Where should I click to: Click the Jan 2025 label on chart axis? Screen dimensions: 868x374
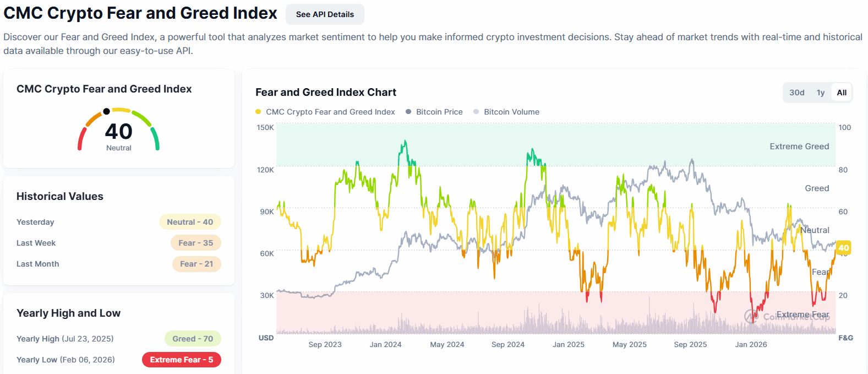tap(569, 344)
